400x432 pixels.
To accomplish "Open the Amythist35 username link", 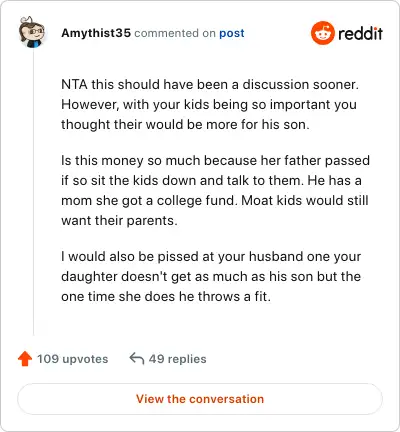I will (x=96, y=33).
